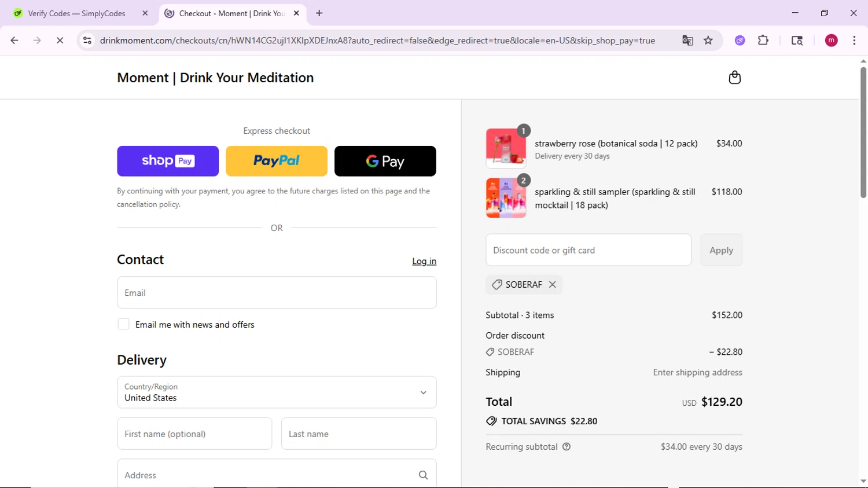
Task: Click the address search magnifier icon
Action: [423, 475]
